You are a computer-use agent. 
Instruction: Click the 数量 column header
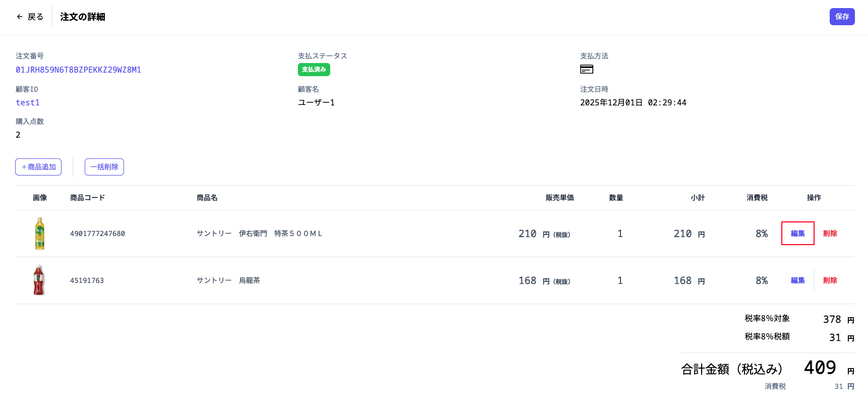(x=616, y=198)
